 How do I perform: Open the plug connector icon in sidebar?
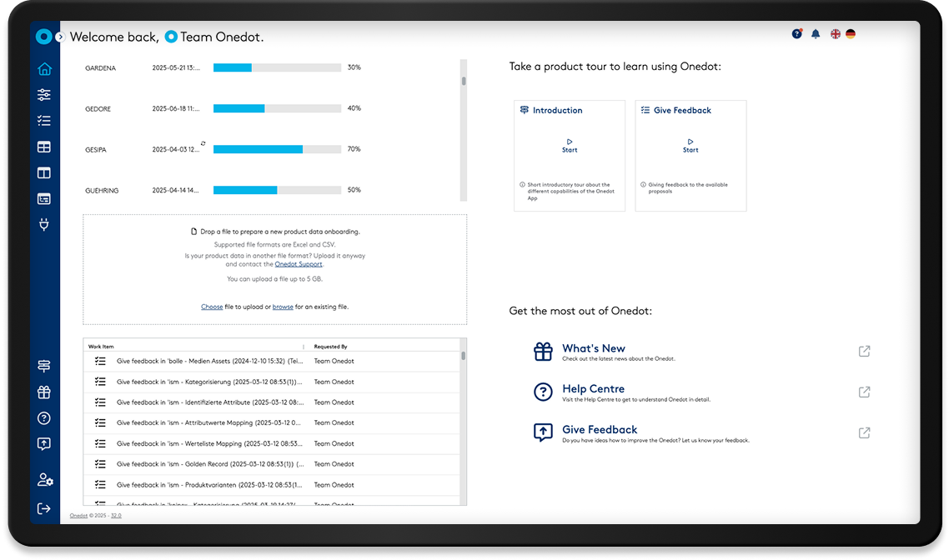click(x=44, y=224)
